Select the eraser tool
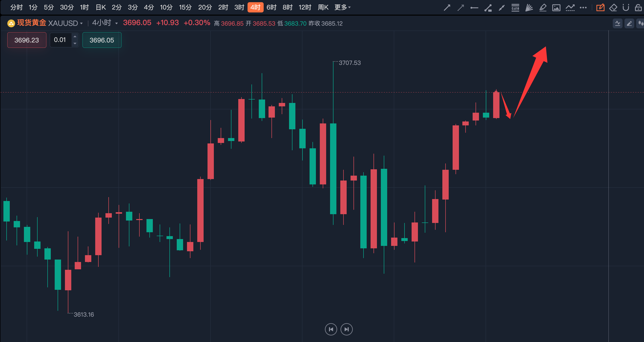The height and width of the screenshot is (342, 644). pos(613,8)
